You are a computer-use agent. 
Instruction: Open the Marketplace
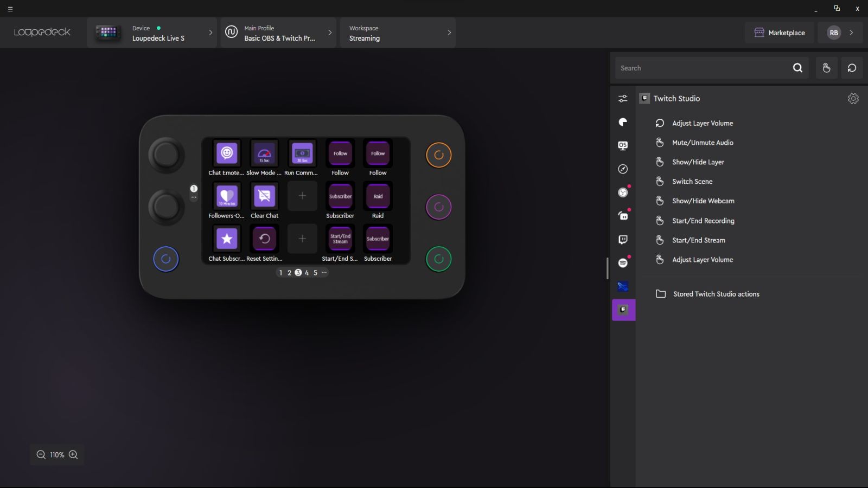[780, 33]
